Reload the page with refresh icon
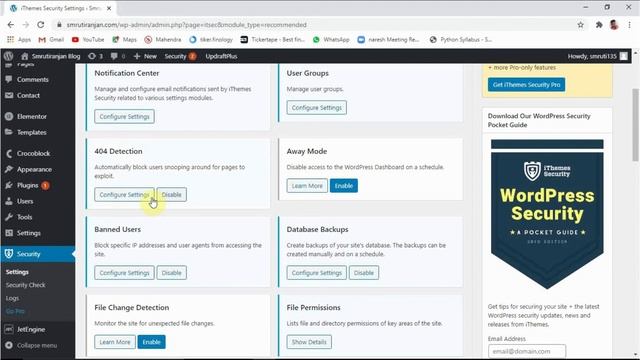 pos(40,25)
